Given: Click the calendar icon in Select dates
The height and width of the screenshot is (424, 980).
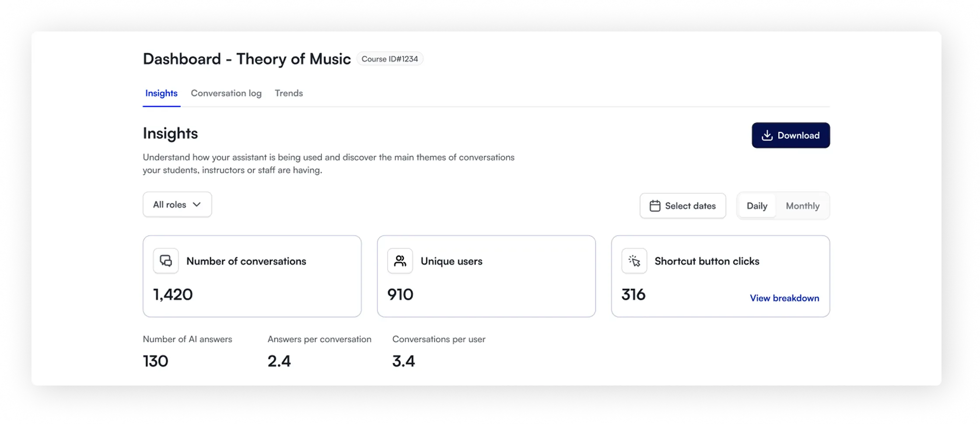Looking at the screenshot, I should [x=655, y=206].
